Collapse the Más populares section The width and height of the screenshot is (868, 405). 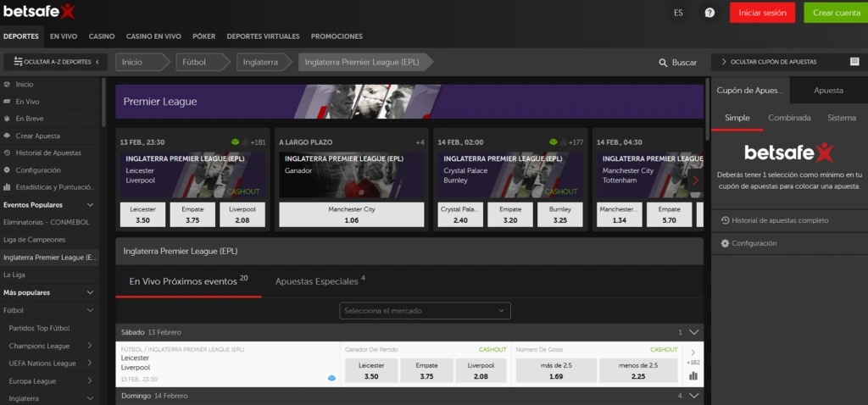click(x=90, y=292)
